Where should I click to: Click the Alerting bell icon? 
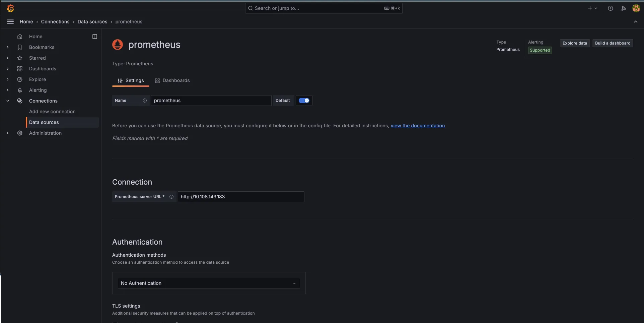click(20, 90)
